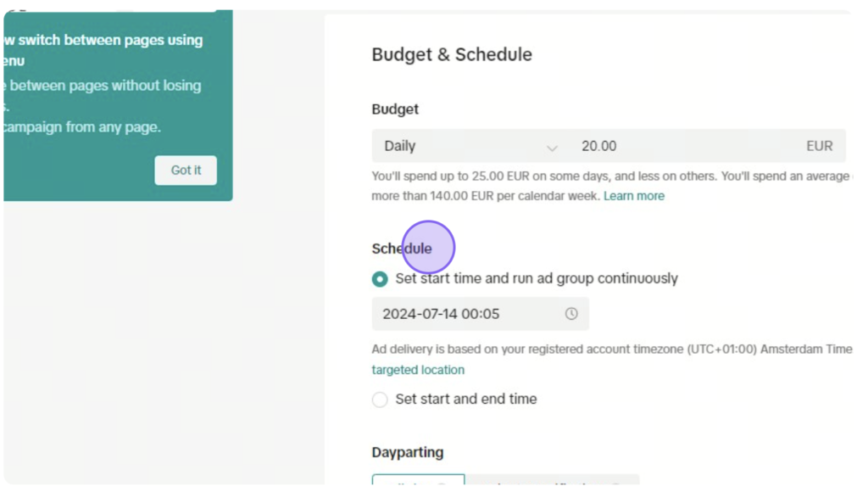Click the EUR currency label

tap(820, 146)
